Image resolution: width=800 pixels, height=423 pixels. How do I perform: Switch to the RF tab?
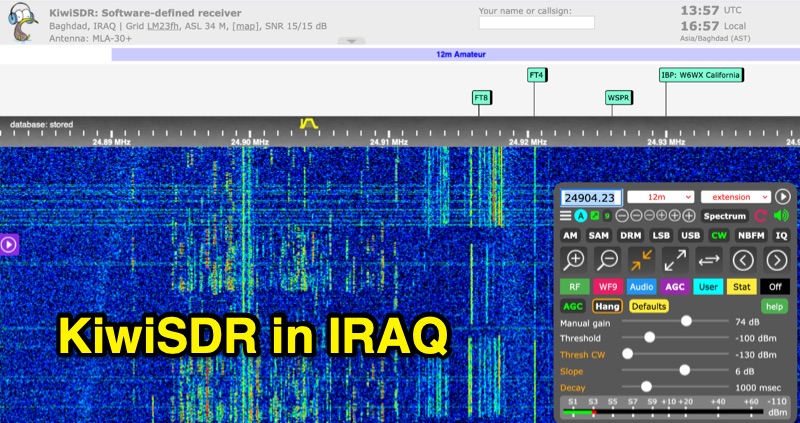point(574,287)
